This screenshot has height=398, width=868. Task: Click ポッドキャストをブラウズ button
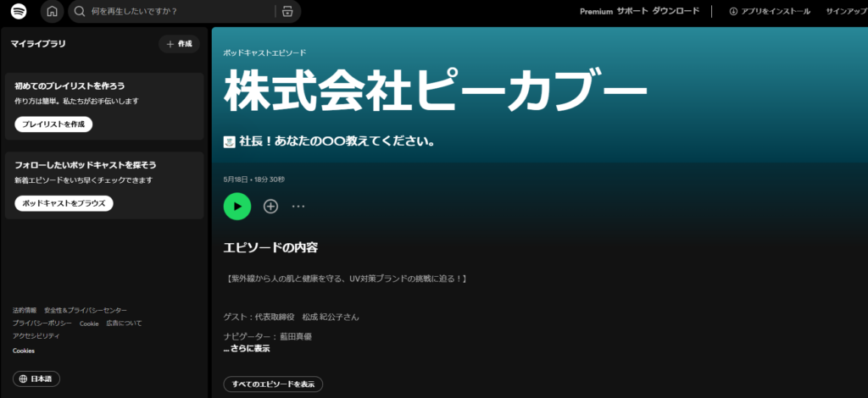pos(64,203)
